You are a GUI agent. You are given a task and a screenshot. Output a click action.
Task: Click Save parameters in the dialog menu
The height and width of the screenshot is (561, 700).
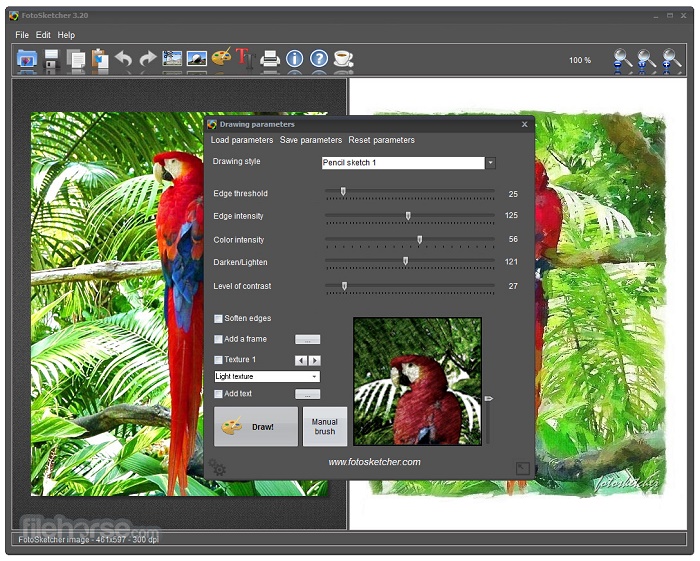click(x=311, y=140)
